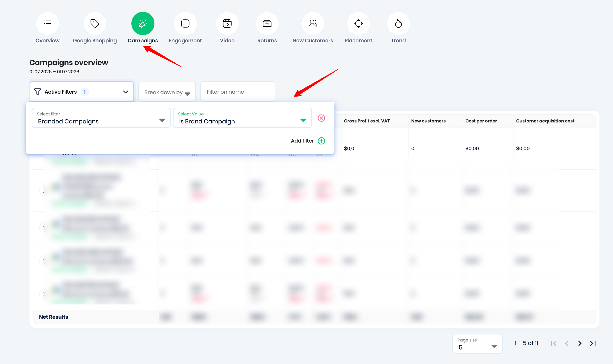
Task: Click the Add filter text button
Action: pos(302,141)
